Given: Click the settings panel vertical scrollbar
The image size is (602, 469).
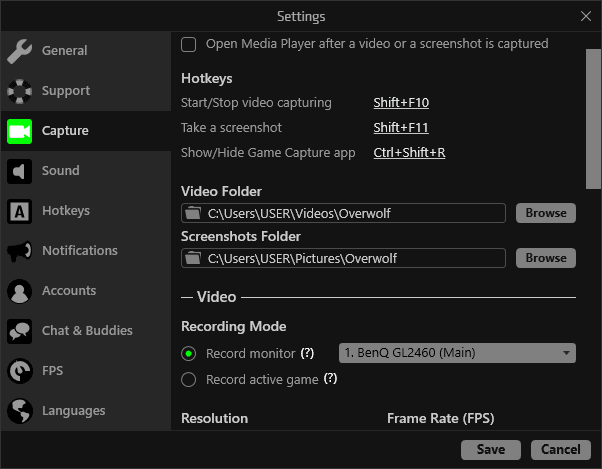Looking at the screenshot, I should pyautogui.click(x=593, y=119).
